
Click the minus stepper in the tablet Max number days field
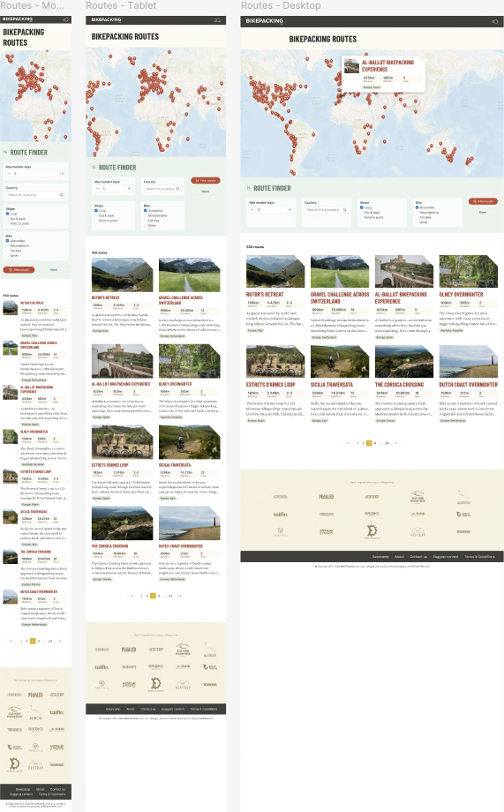[x=98, y=189]
